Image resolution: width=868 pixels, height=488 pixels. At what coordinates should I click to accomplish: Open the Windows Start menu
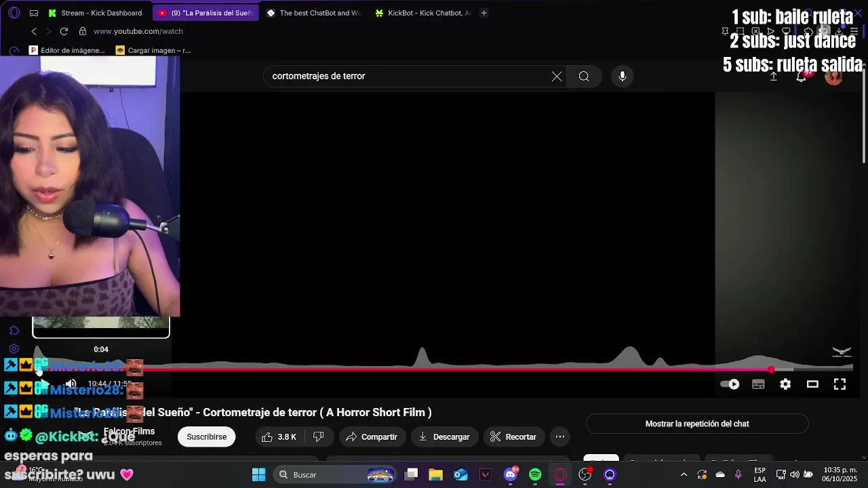[258, 474]
